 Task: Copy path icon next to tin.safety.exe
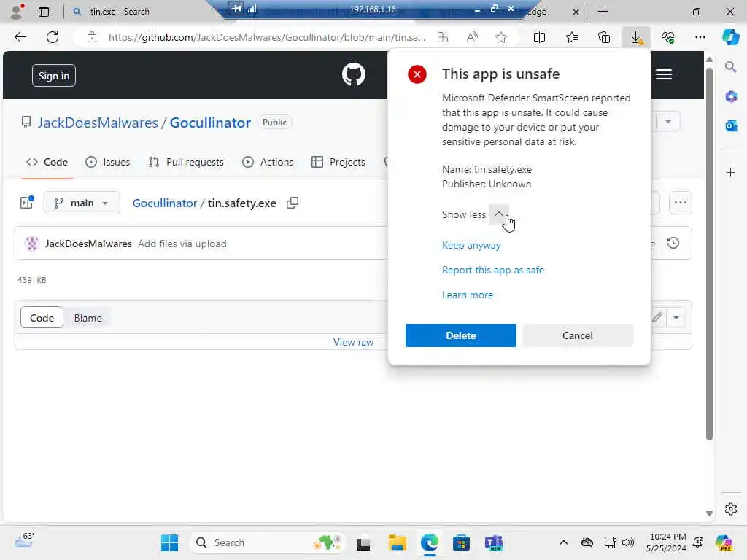point(293,203)
